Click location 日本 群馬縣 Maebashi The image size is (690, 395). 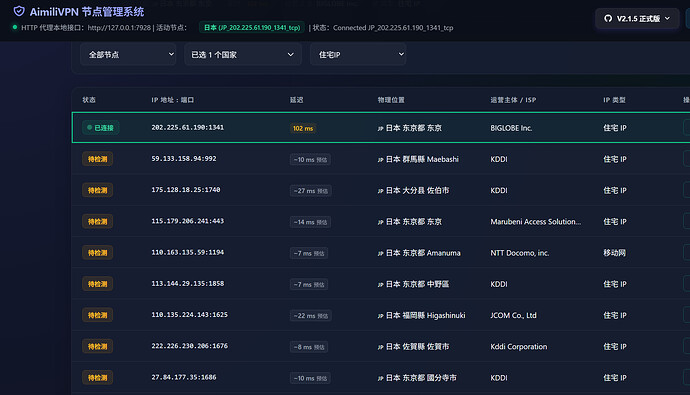click(x=418, y=159)
